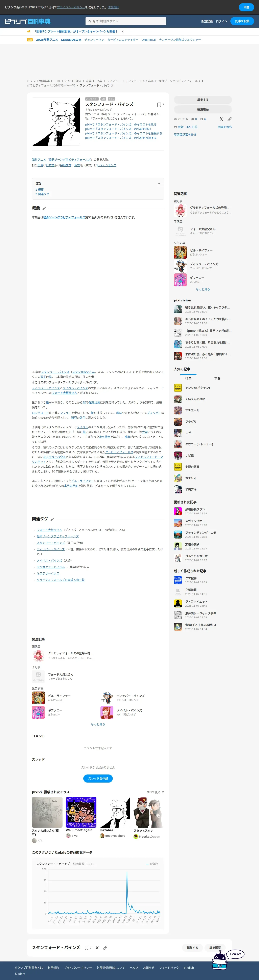Click 新規登録 in header
Viewport: 259px width, 980px height.
tap(207, 21)
